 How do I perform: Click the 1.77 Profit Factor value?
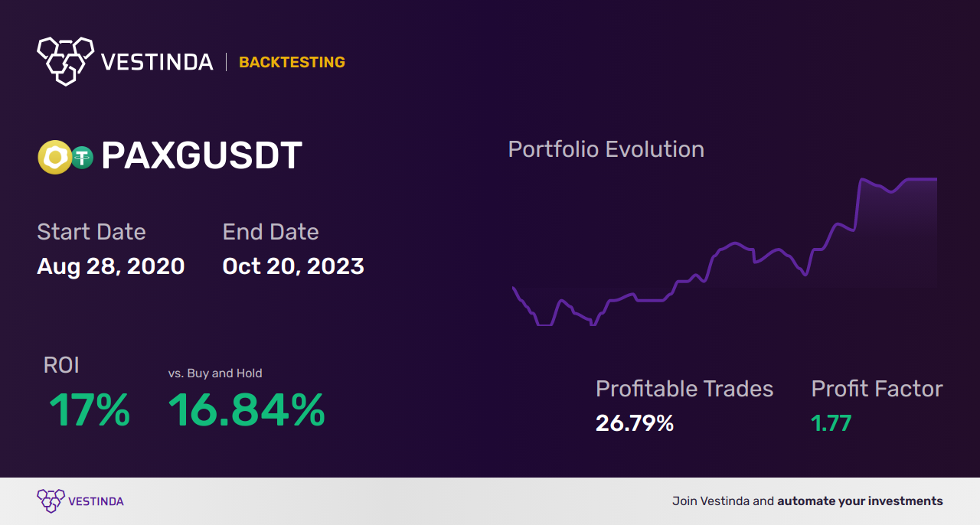point(831,423)
